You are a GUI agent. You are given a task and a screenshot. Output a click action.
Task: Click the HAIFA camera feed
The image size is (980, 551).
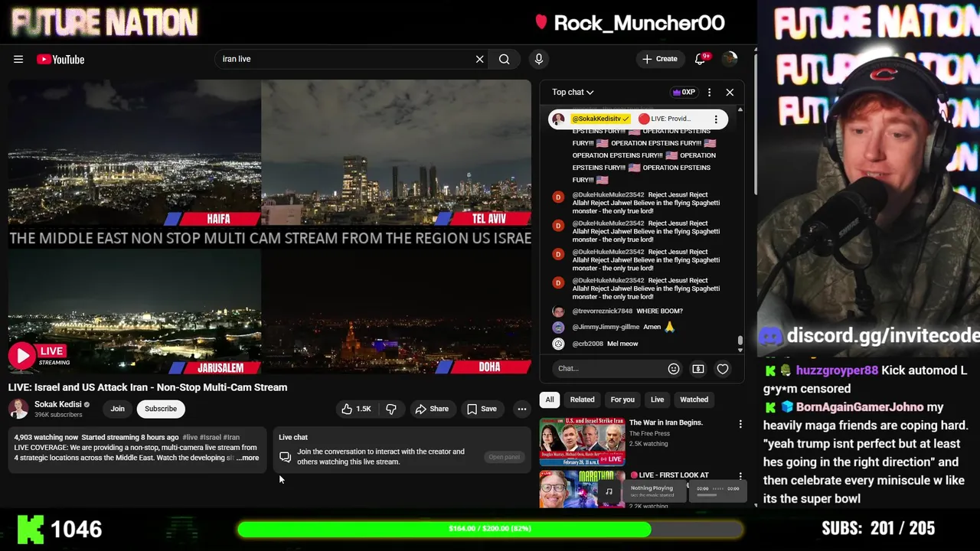tap(135, 153)
